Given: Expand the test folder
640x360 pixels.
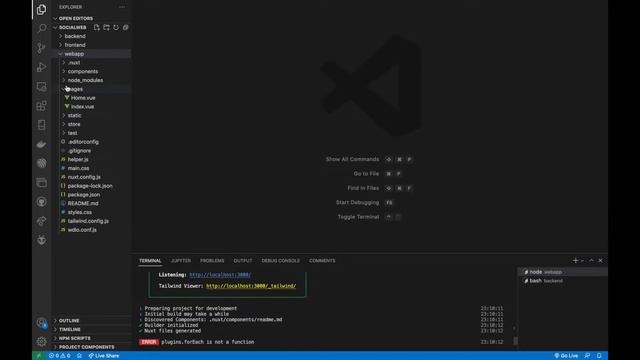Looking at the screenshot, I should tap(72, 133).
